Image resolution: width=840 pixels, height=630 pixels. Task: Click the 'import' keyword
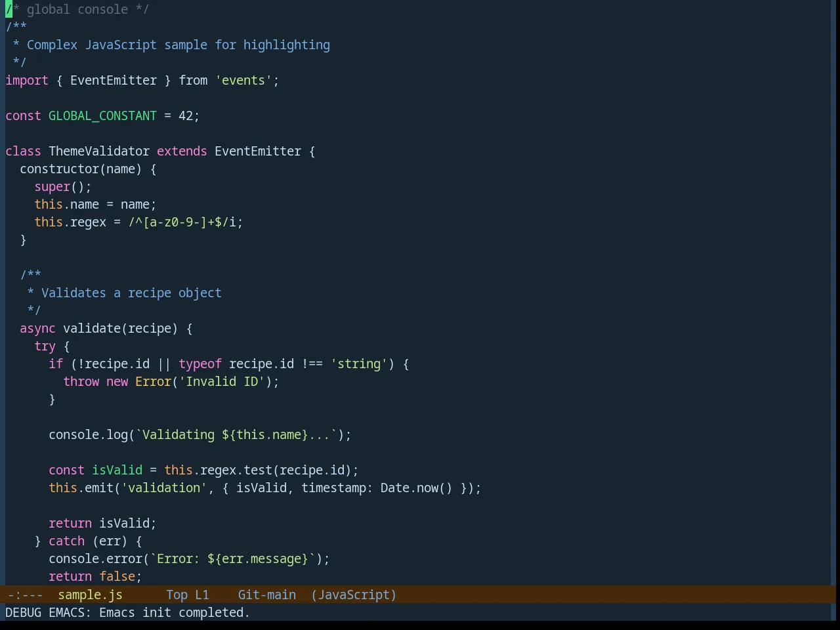pyautogui.click(x=27, y=80)
